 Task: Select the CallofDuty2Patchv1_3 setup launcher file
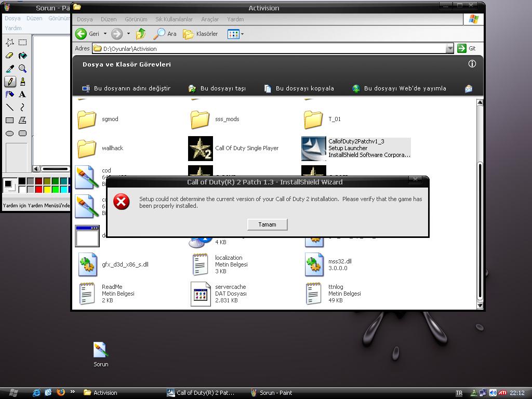[356, 148]
